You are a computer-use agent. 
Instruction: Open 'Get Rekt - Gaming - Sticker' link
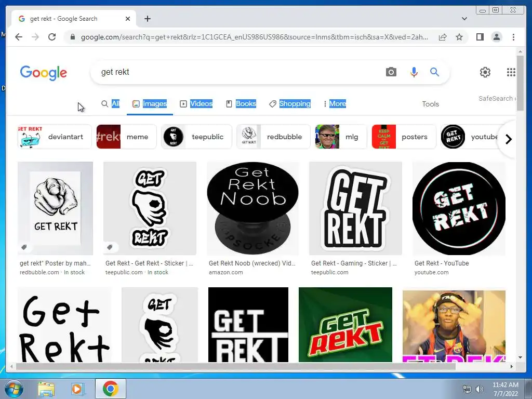click(354, 263)
